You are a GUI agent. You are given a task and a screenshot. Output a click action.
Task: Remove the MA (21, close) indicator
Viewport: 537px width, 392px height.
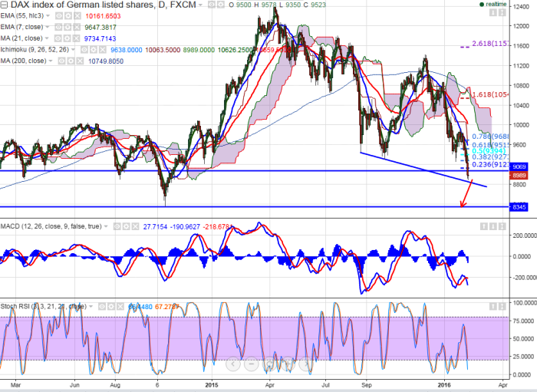[x=77, y=38]
